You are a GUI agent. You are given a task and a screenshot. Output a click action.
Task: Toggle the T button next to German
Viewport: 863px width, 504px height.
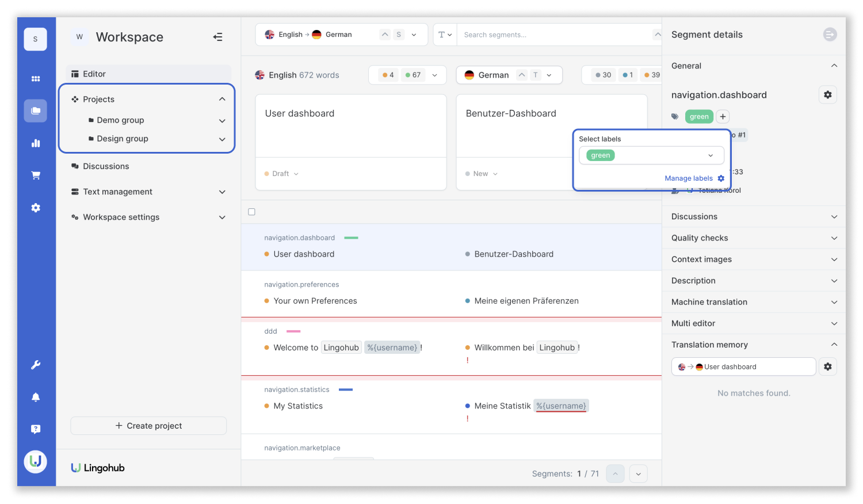point(536,75)
